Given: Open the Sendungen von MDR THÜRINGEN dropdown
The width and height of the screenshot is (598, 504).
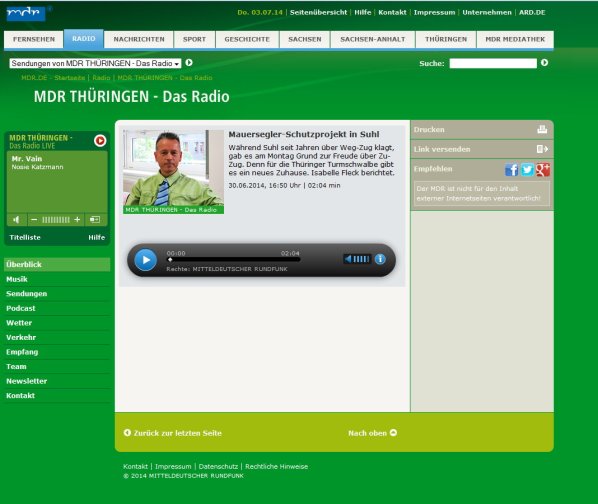Looking at the screenshot, I should click(95, 63).
